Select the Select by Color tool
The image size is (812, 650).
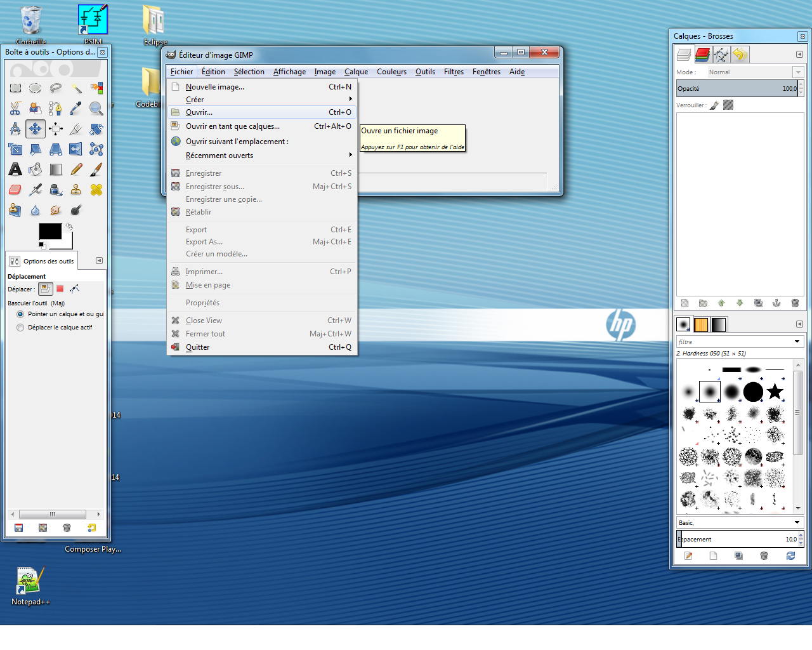96,88
